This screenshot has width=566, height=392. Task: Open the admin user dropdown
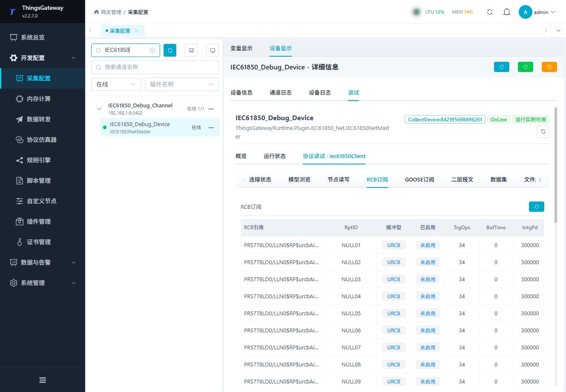[537, 12]
